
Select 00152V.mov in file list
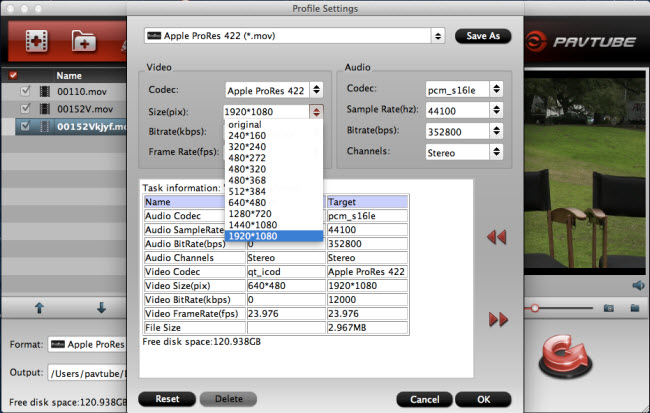[85, 109]
